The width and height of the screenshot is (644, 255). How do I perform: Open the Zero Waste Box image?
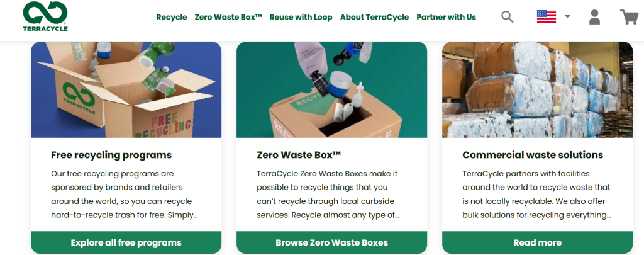[332, 89]
